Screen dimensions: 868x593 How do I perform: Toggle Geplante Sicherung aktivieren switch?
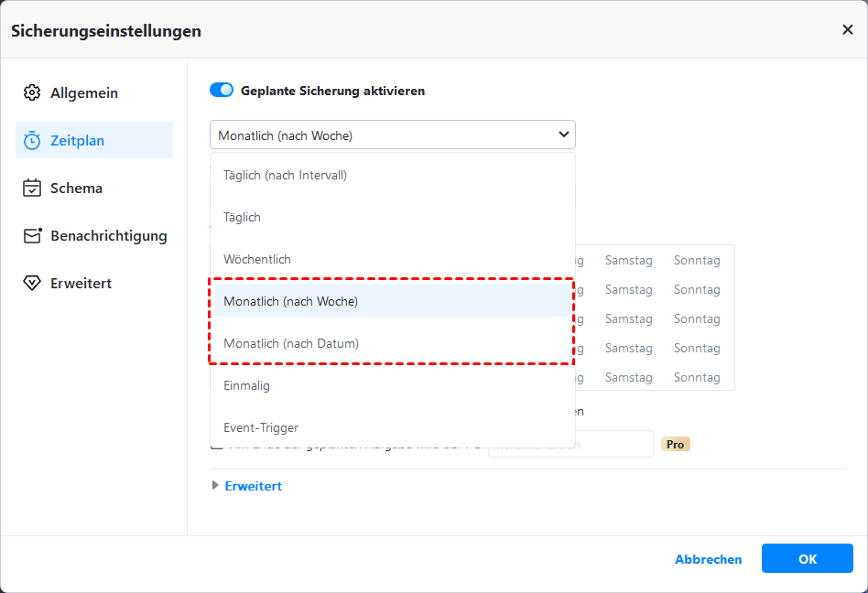pyautogui.click(x=222, y=91)
